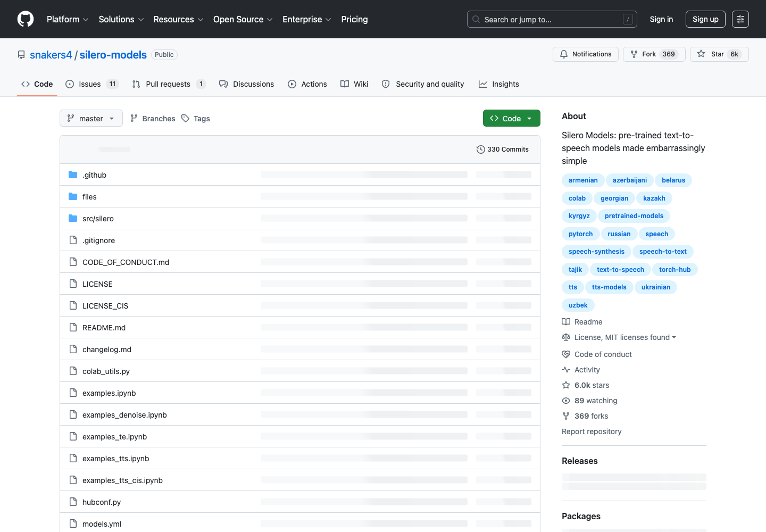Viewport: 766px width, 532px height.
Task: Click the Report repository link
Action: pos(592,431)
